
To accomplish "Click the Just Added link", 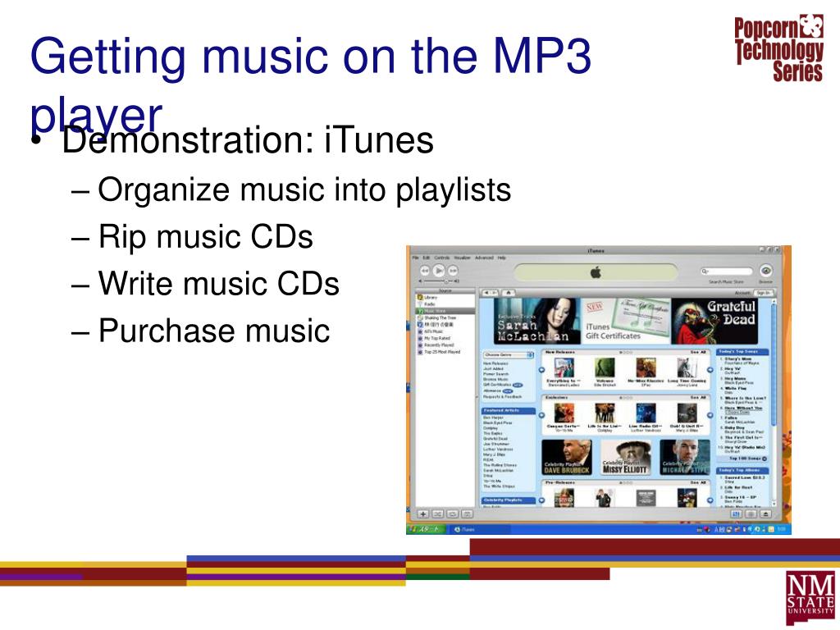I will 493,368.
